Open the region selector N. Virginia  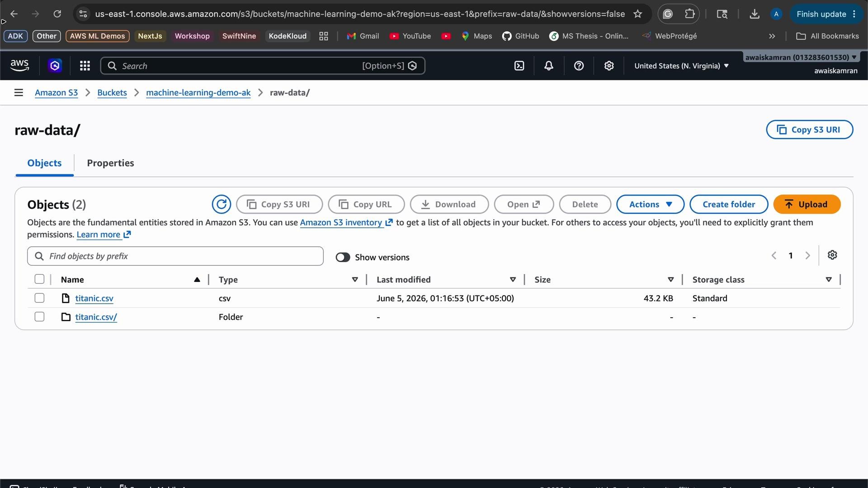[x=681, y=66]
